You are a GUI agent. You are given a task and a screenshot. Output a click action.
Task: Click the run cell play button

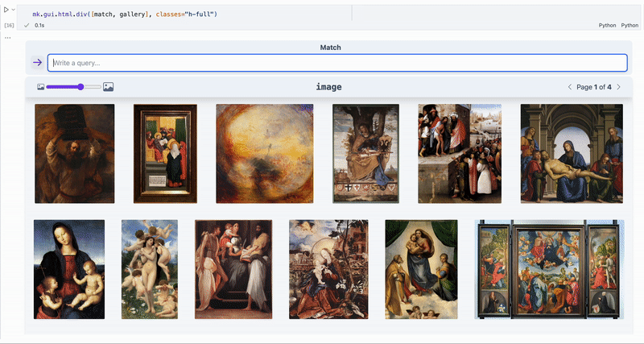(6, 9)
